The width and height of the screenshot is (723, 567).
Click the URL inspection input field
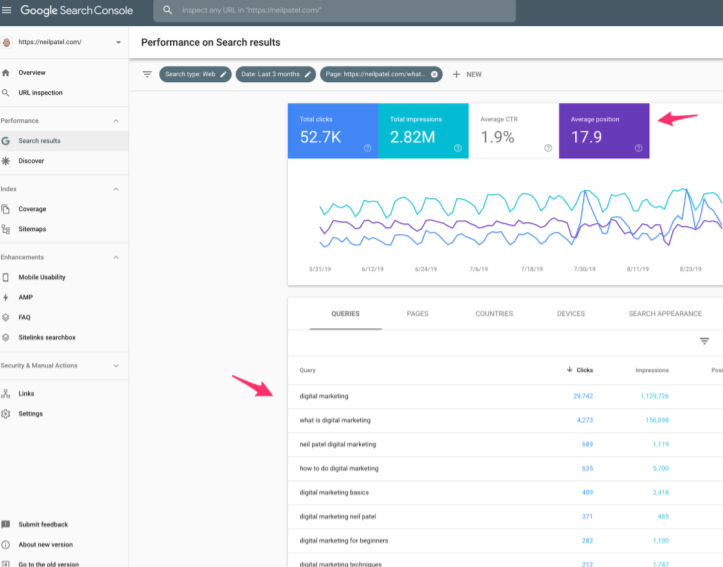334,10
